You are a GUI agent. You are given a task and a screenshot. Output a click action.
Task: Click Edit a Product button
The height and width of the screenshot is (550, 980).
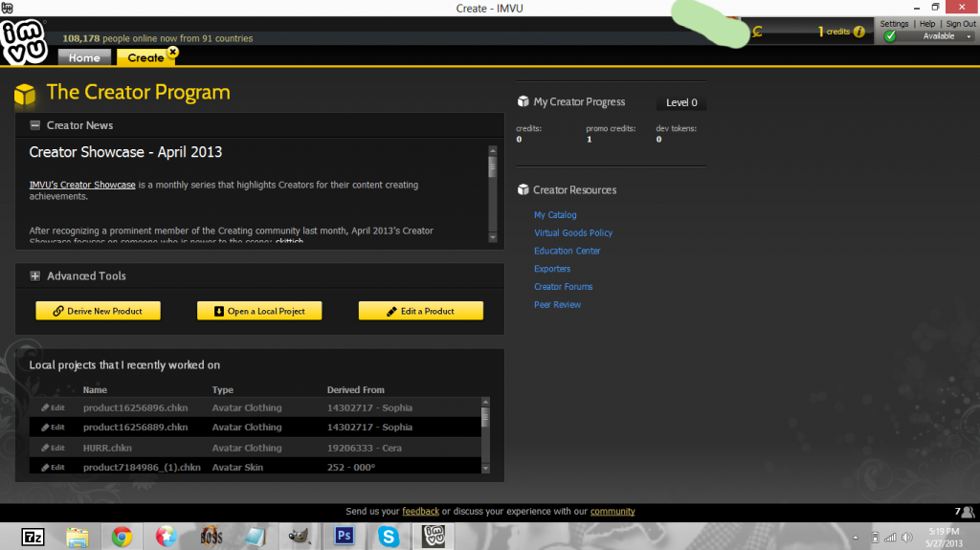(421, 311)
